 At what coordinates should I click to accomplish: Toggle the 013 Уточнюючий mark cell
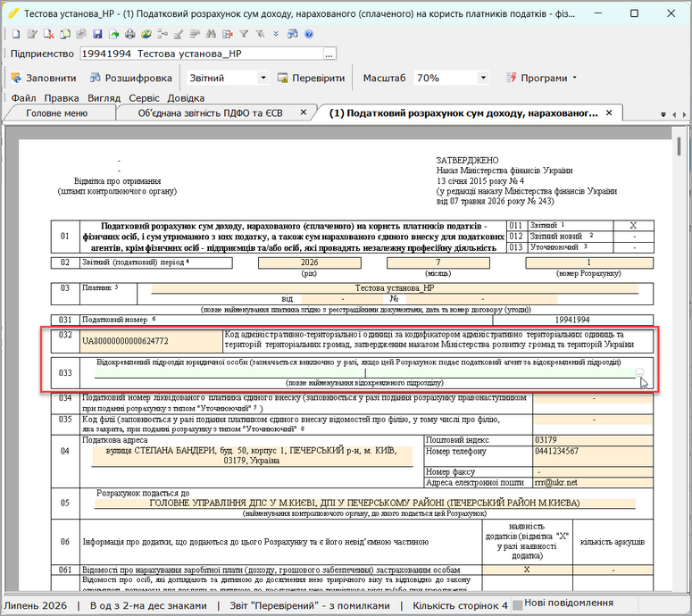coord(633,247)
